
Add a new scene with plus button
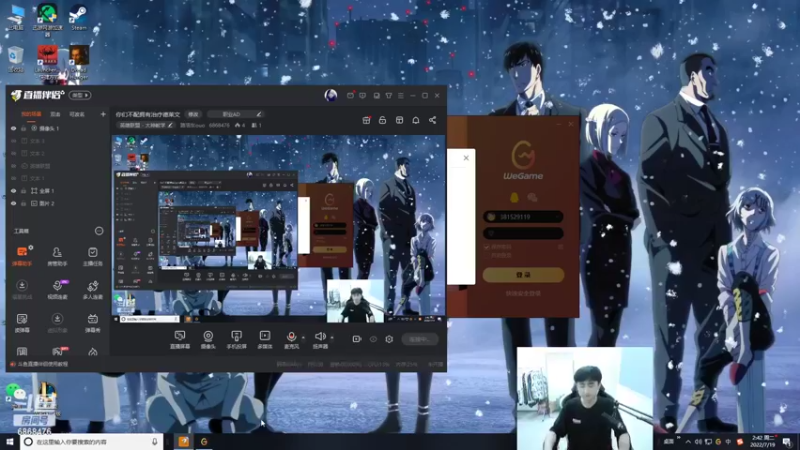pos(103,114)
